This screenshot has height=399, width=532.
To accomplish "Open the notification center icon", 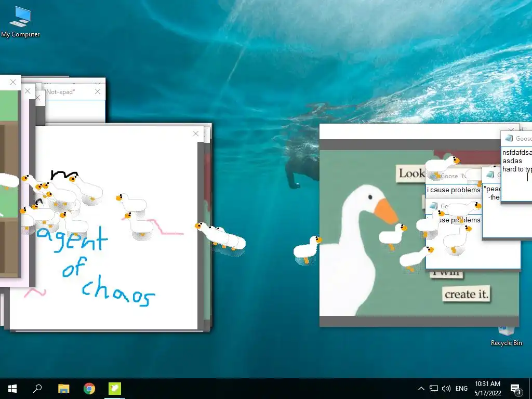I will pyautogui.click(x=516, y=389).
